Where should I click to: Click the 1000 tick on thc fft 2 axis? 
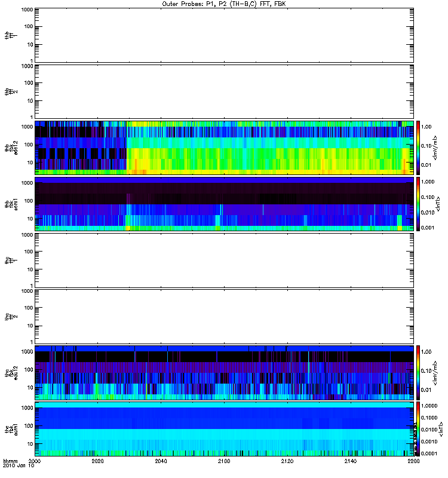click(x=27, y=291)
